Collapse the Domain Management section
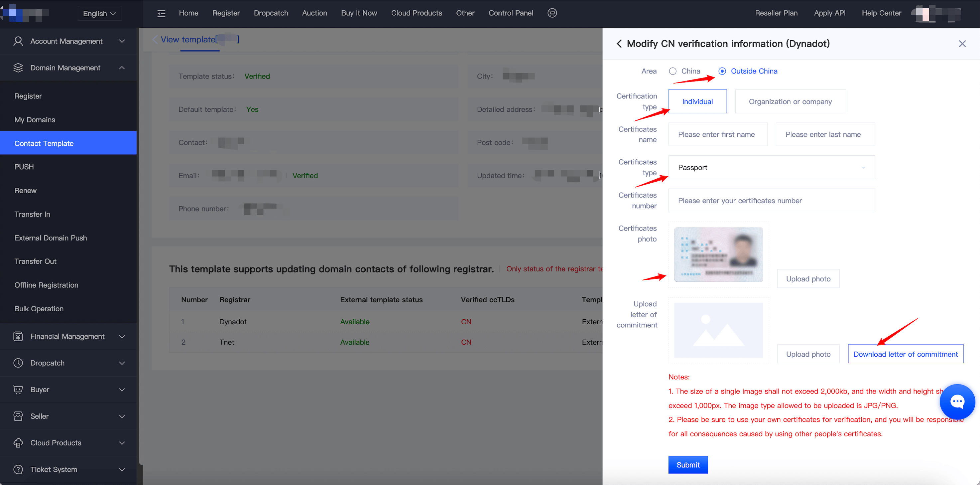 pos(122,68)
